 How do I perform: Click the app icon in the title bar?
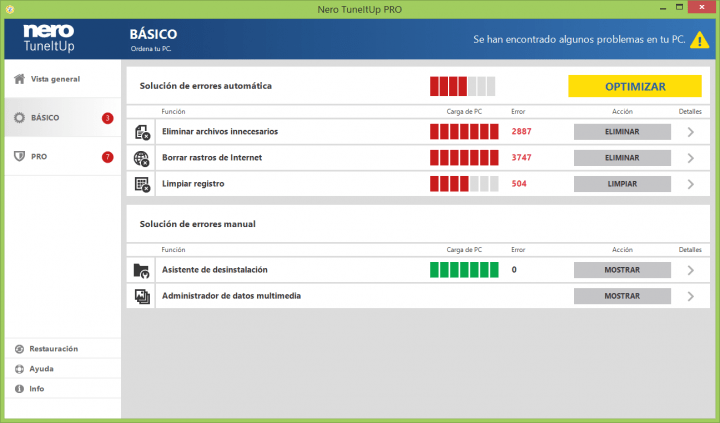10,9
